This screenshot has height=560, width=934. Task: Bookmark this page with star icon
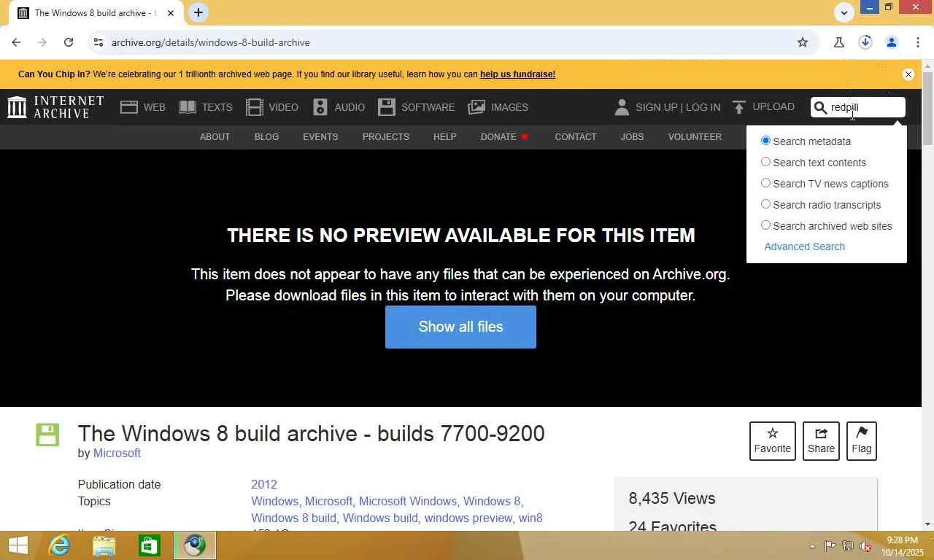[x=803, y=42]
